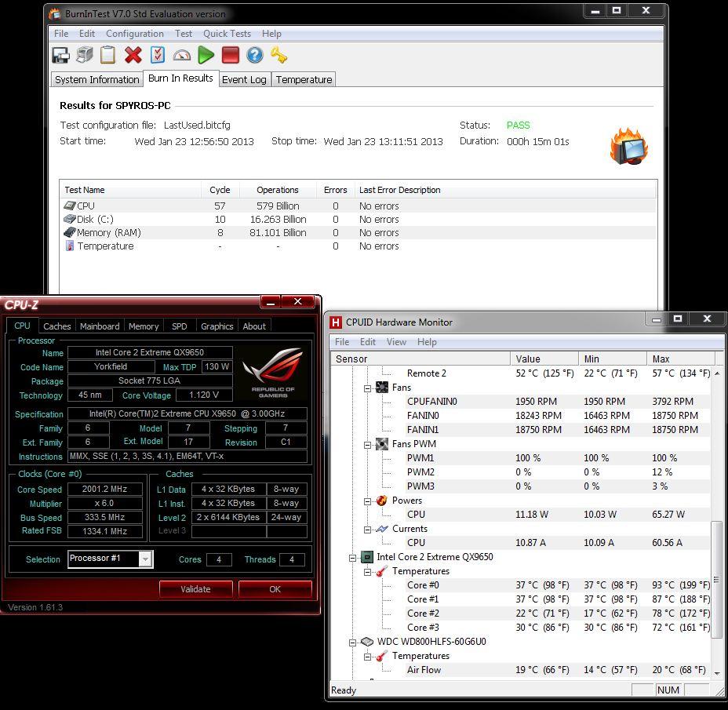Click the save results icon in BurnInTest toolbar
This screenshot has height=710, width=728.
(61, 55)
